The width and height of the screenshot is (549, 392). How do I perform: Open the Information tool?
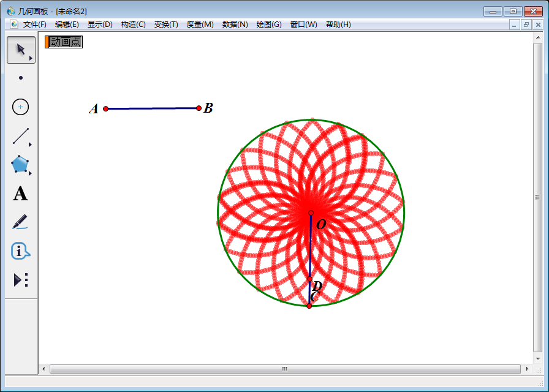[x=21, y=251]
